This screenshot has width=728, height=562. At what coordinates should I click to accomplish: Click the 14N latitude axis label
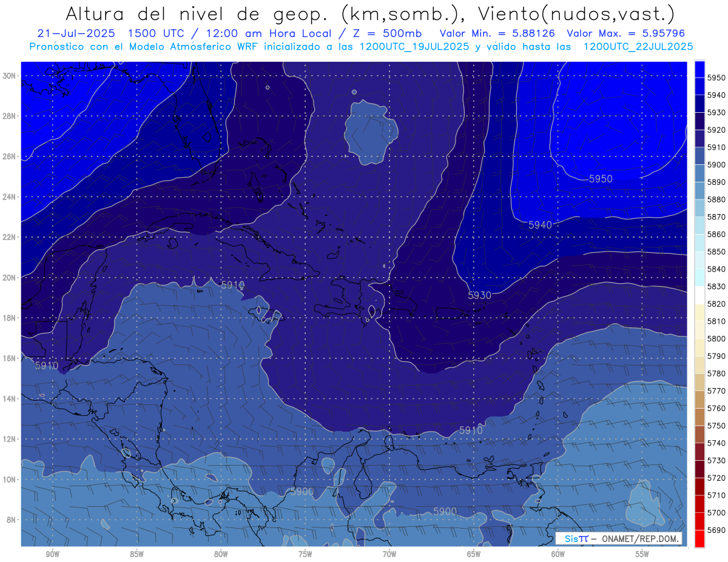click(9, 399)
